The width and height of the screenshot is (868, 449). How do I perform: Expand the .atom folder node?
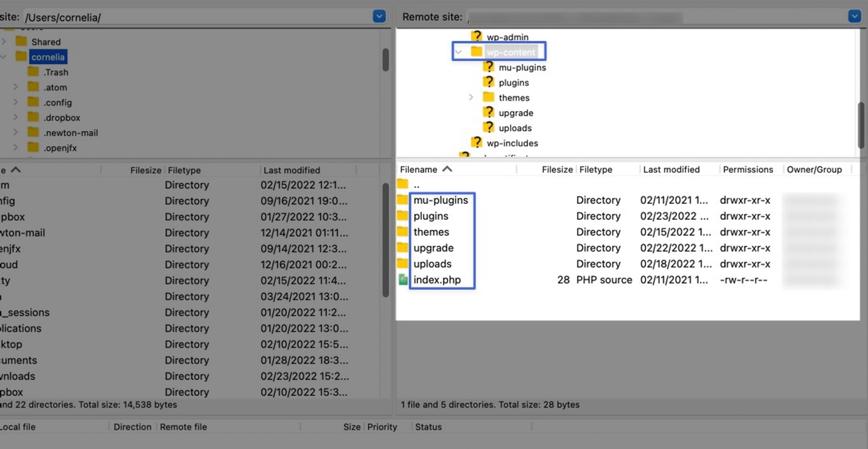pos(16,87)
